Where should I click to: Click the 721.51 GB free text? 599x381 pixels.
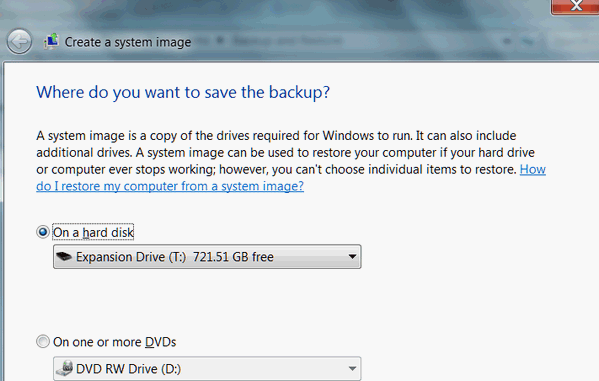tap(233, 257)
